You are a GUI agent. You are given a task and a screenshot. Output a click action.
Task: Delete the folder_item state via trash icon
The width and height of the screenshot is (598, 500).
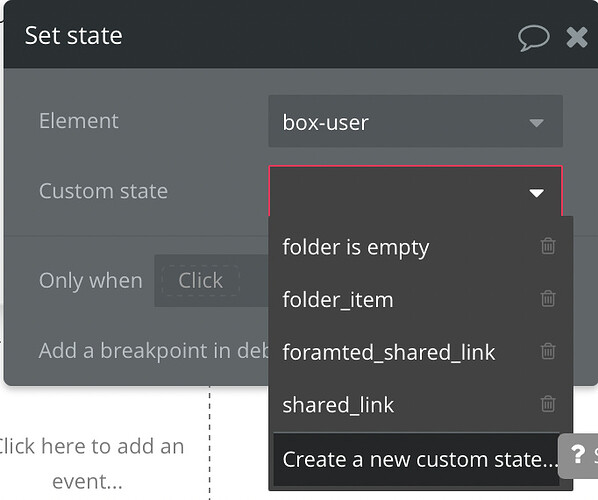click(x=548, y=299)
